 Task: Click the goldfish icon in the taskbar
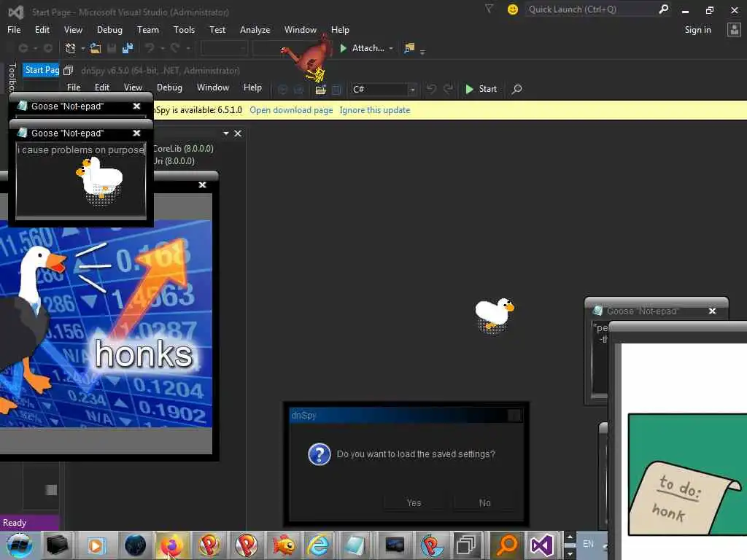[x=284, y=545]
